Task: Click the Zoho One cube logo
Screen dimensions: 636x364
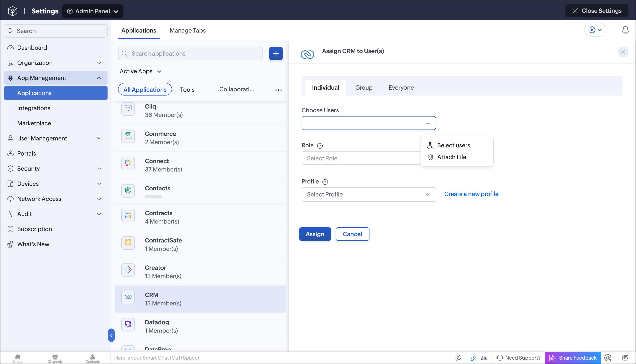Action: point(13,11)
